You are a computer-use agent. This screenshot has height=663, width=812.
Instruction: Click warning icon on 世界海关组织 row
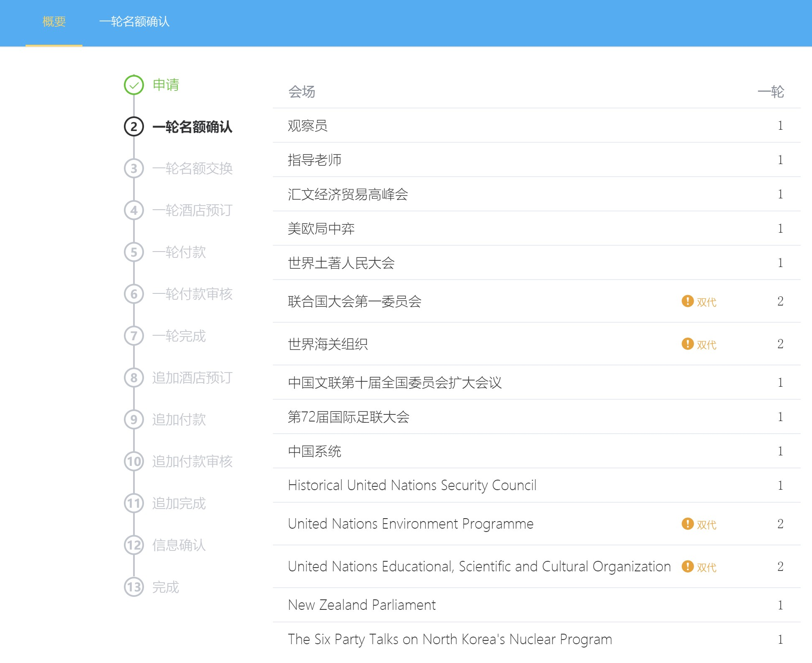[688, 344]
